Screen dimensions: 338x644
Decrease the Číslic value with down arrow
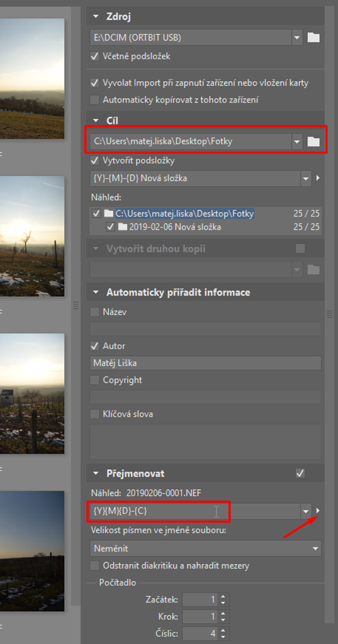point(223,636)
